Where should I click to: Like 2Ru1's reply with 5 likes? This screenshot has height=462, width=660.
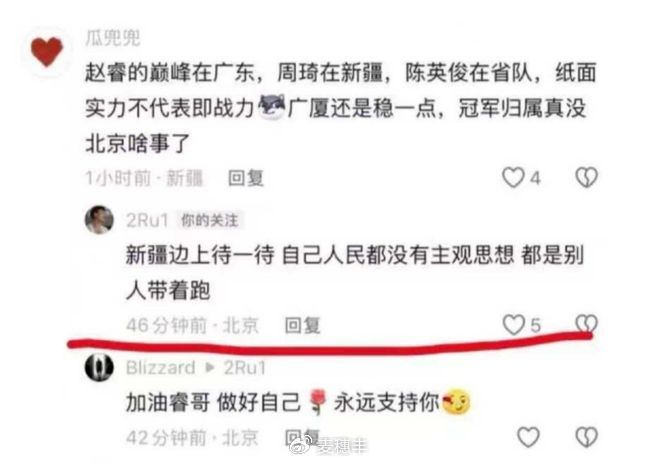tap(514, 325)
